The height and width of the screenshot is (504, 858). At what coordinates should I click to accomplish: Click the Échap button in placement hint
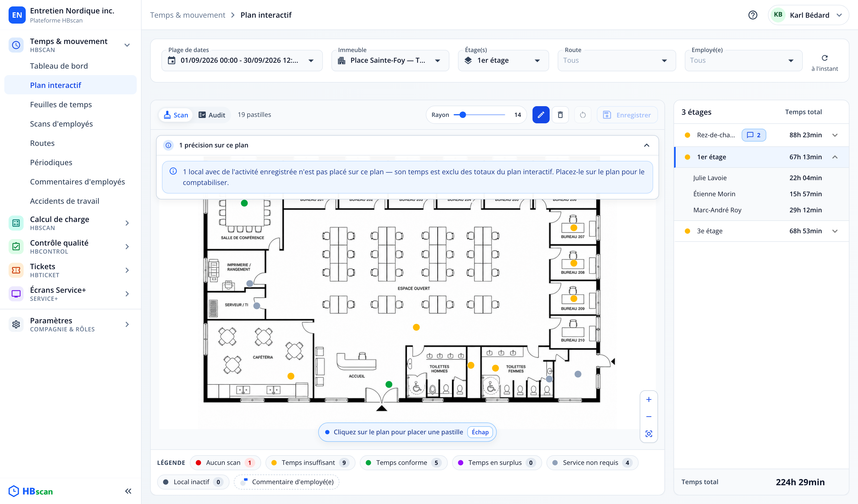(480, 432)
